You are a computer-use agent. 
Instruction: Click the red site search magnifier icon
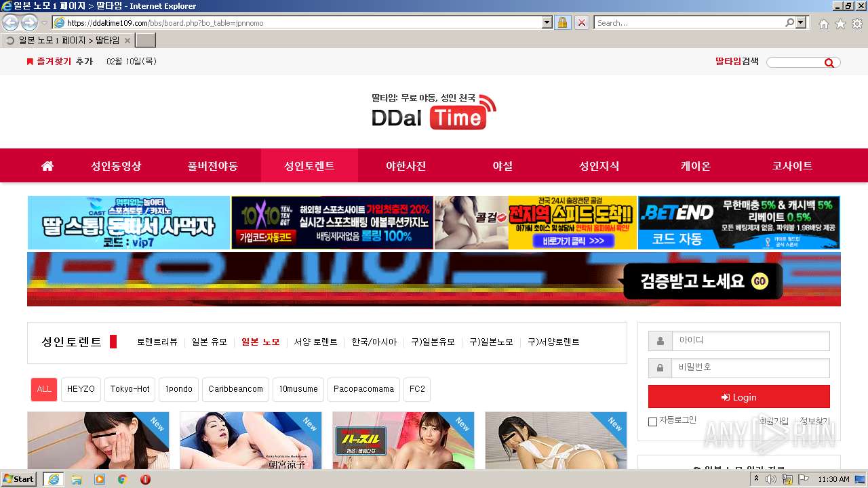829,63
